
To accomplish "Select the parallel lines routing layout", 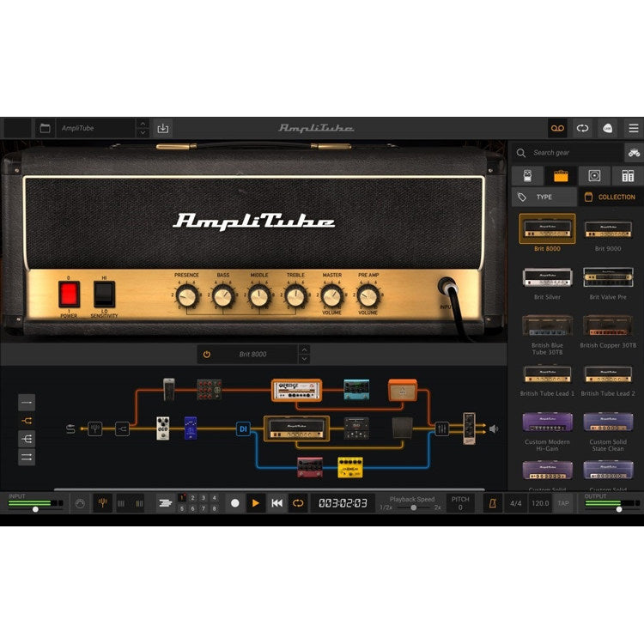I will (27, 457).
